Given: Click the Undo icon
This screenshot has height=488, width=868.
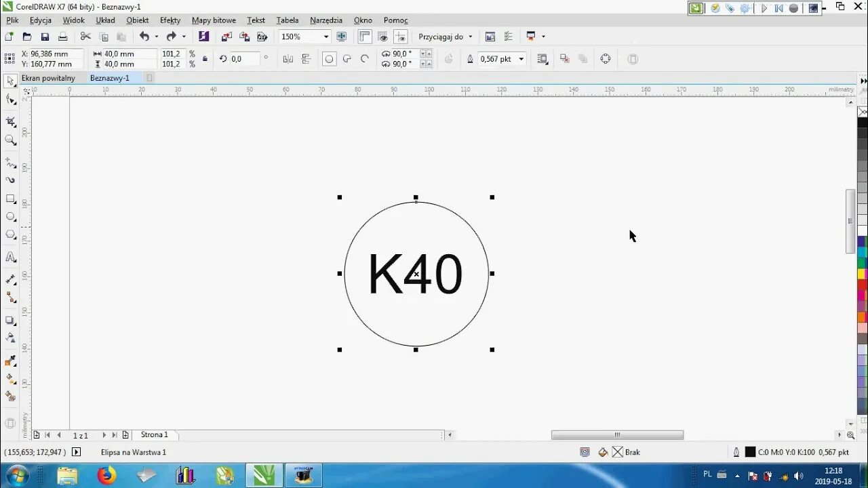Looking at the screenshot, I should [144, 36].
